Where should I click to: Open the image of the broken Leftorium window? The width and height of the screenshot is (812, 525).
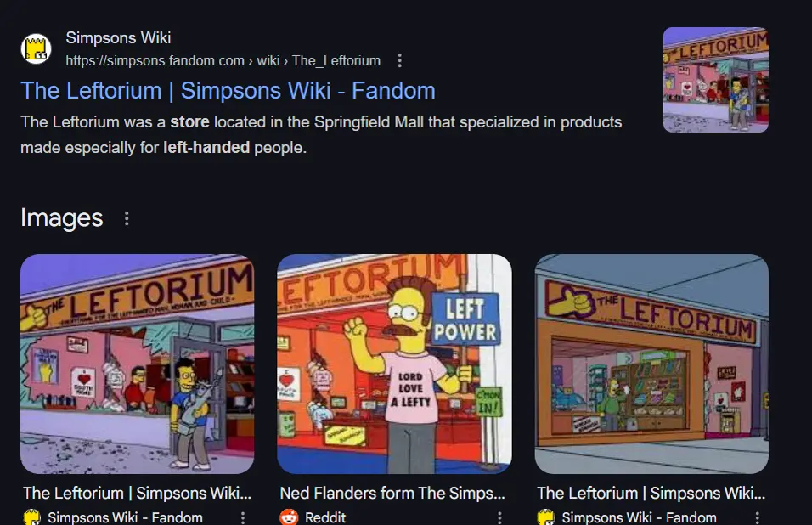138,364
